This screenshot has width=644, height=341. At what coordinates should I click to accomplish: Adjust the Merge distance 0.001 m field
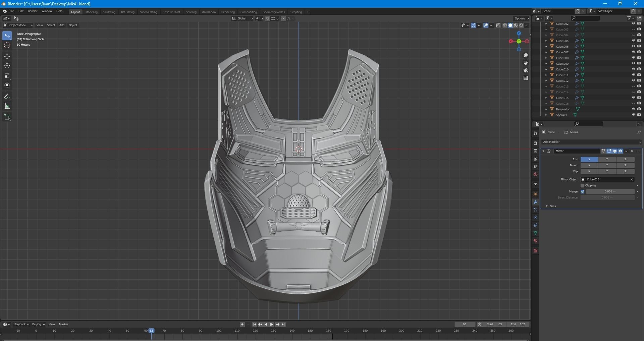coord(610,191)
